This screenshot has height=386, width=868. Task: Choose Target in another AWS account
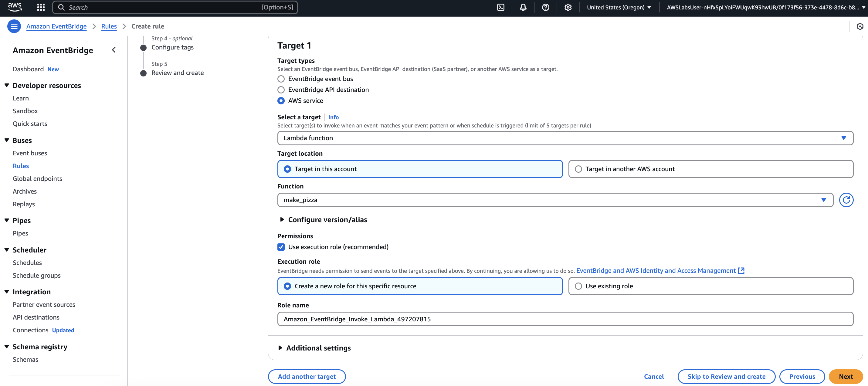(711, 169)
